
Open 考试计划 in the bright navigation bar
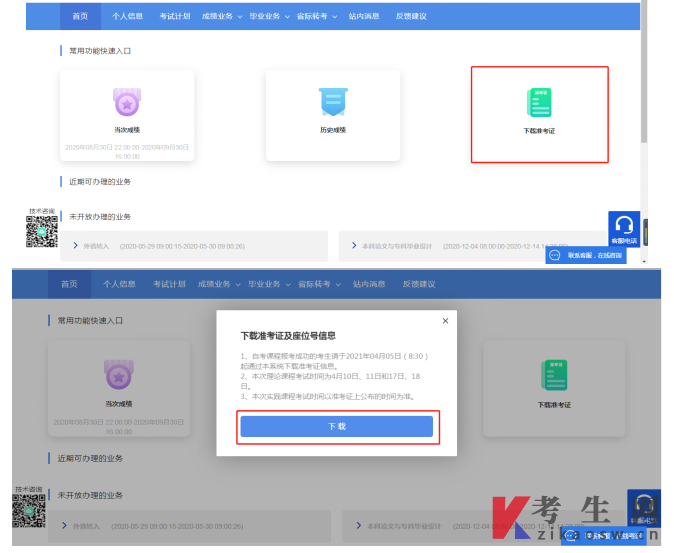pyautogui.click(x=175, y=16)
